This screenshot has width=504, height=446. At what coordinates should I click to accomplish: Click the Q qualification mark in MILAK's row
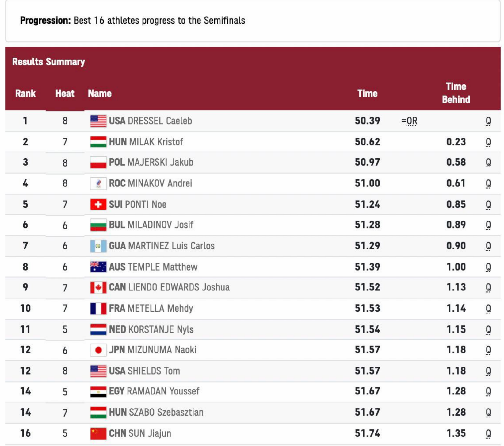488,142
